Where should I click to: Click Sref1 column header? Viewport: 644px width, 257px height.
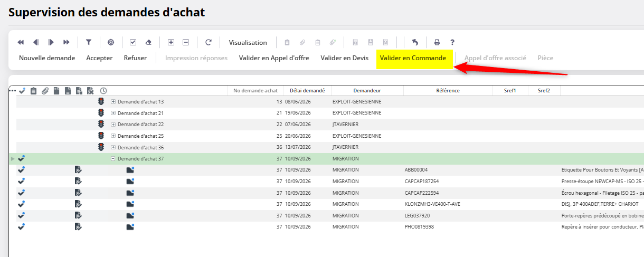tap(510, 91)
